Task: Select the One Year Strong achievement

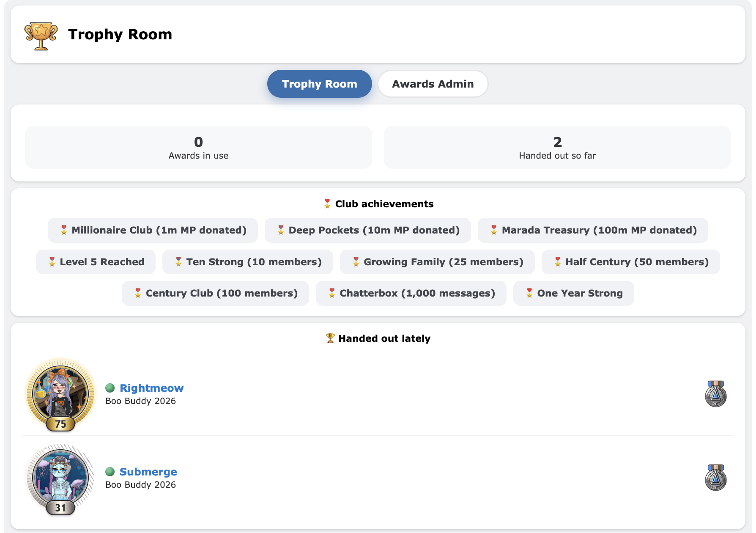Action: click(x=574, y=293)
